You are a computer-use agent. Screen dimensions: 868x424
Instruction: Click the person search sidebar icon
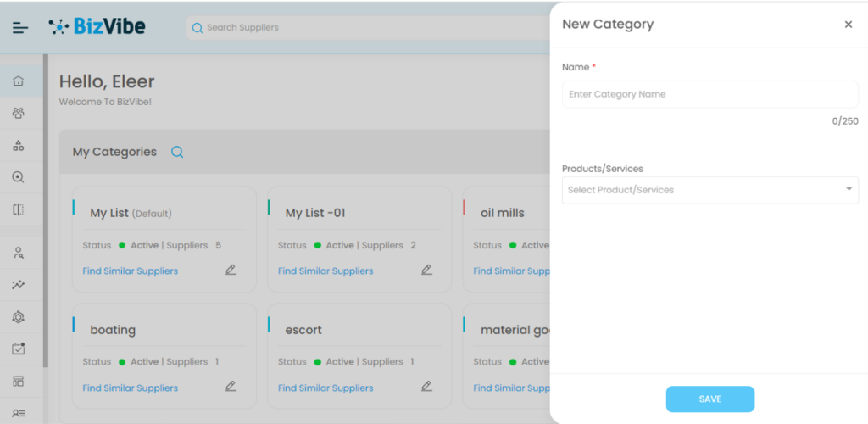(19, 253)
